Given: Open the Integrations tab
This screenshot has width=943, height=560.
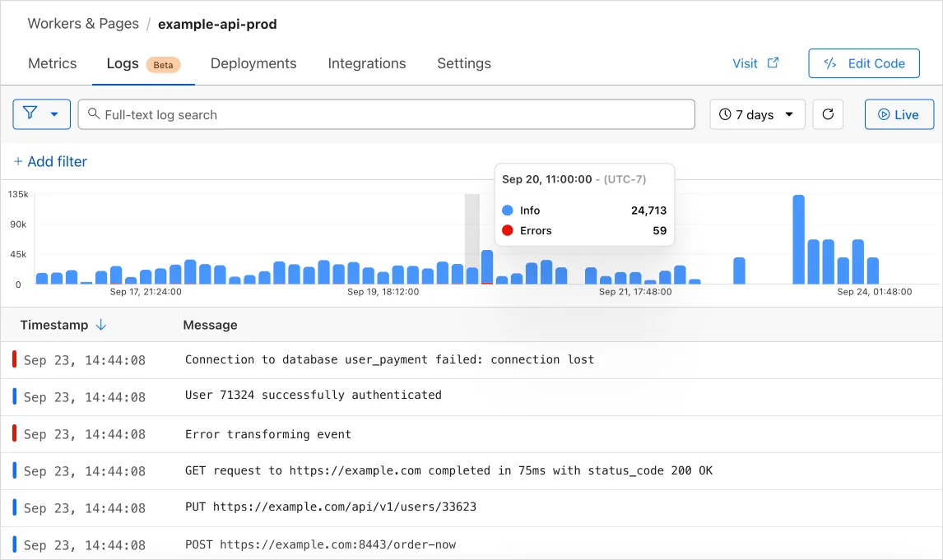Looking at the screenshot, I should [x=366, y=63].
